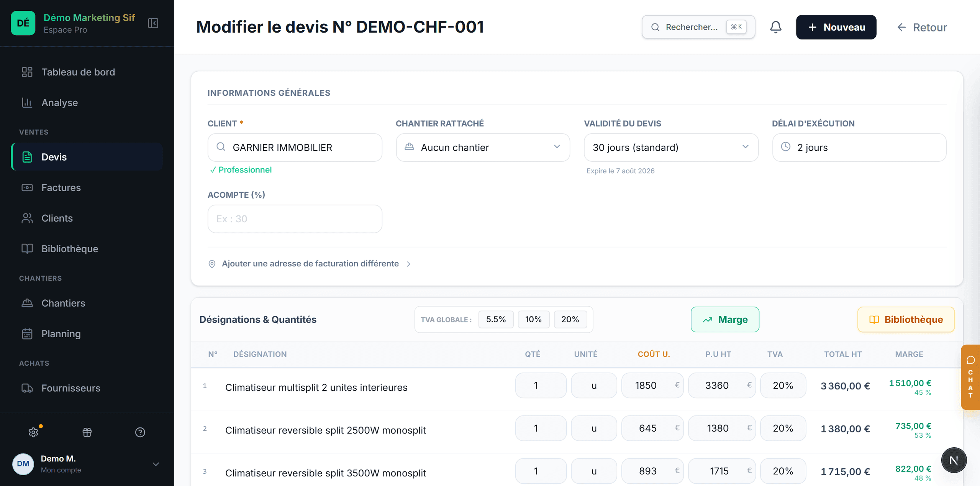
Task: Click the DM account avatar
Action: pyautogui.click(x=23, y=464)
